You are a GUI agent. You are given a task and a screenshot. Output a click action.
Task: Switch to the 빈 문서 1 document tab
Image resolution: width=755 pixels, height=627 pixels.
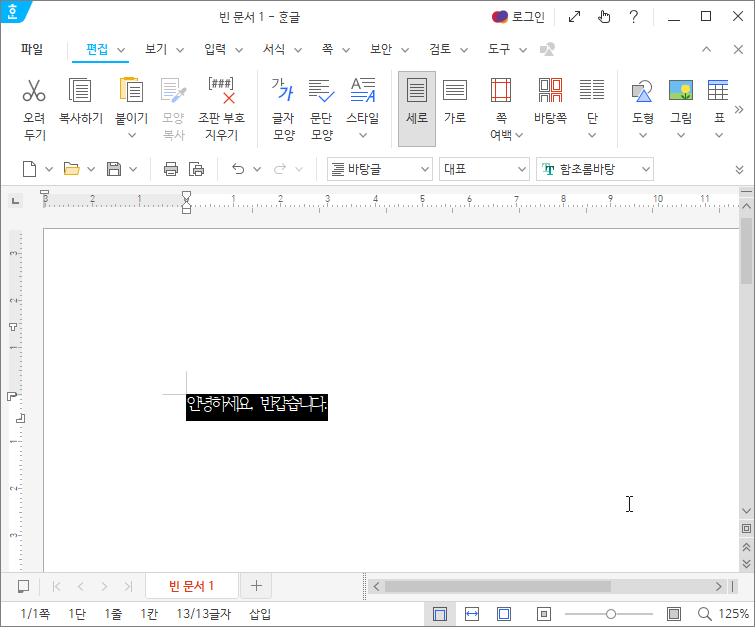[192, 586]
